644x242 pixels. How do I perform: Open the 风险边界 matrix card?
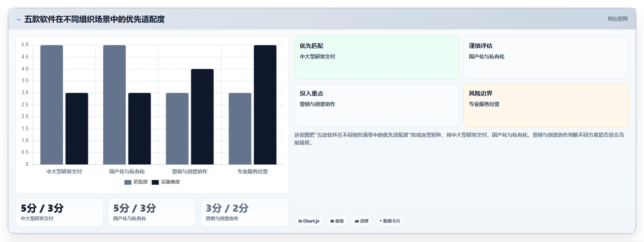tap(546, 105)
